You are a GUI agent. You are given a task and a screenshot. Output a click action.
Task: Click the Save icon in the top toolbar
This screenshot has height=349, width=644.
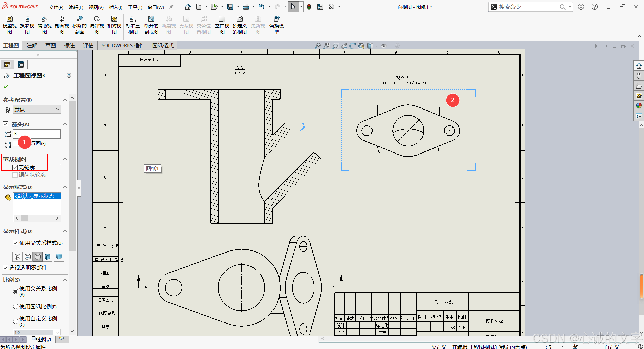pyautogui.click(x=230, y=7)
